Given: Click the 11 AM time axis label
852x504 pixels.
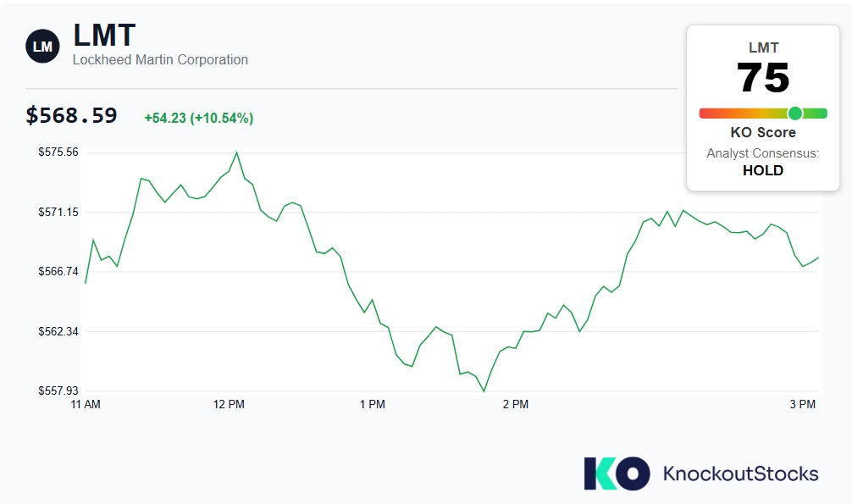Looking at the screenshot, I should (x=86, y=404).
